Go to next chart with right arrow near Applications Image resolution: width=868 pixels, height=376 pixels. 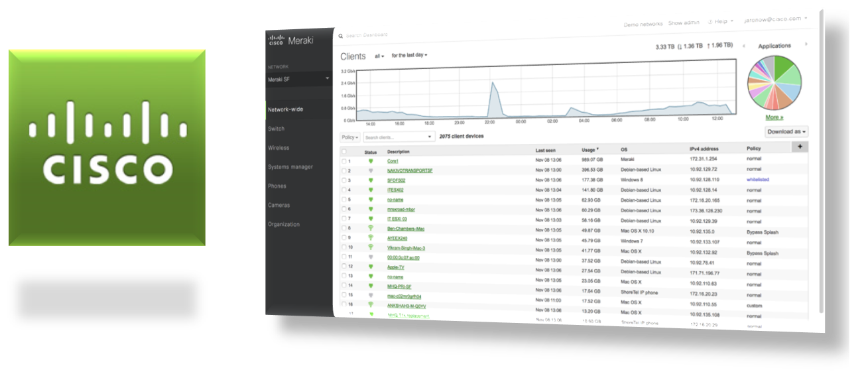coord(806,44)
